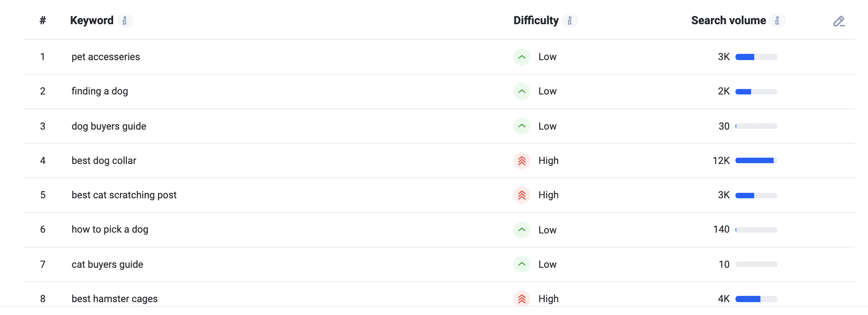Select the keyword 'how to pick a dog'
This screenshot has width=868, height=315.
pos(110,230)
